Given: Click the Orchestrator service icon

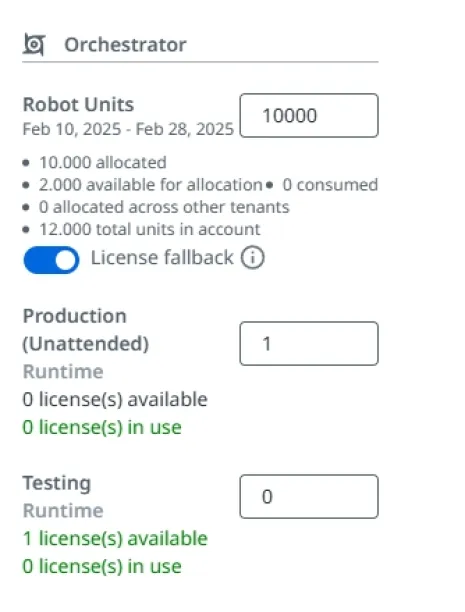Looking at the screenshot, I should tap(34, 44).
